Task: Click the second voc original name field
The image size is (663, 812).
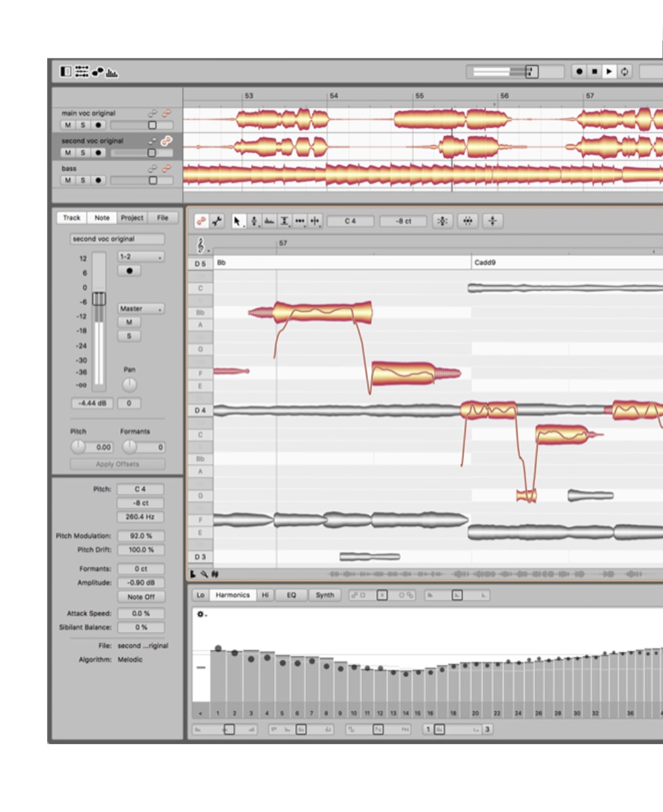Action: (117, 239)
